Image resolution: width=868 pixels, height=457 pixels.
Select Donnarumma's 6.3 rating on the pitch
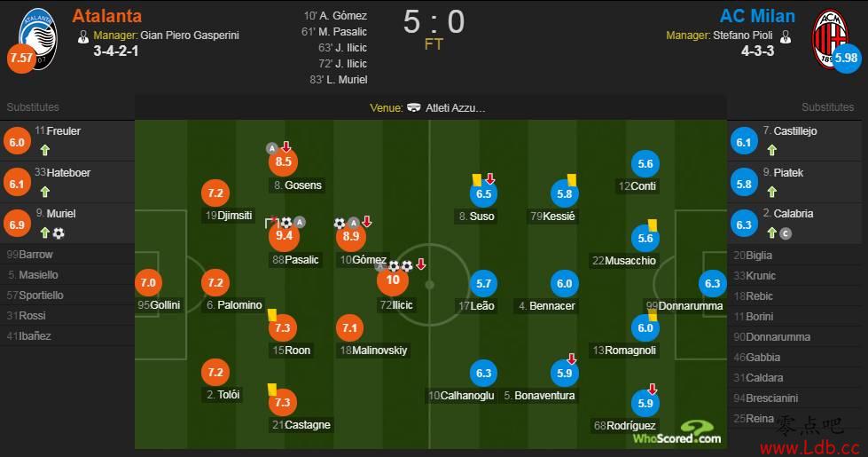click(x=712, y=284)
